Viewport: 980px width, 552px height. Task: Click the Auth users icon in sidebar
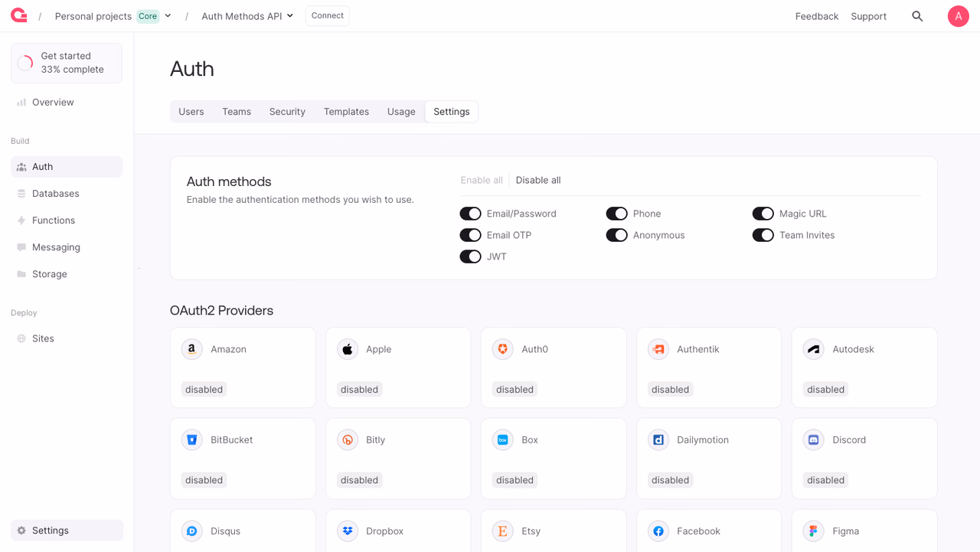point(21,167)
